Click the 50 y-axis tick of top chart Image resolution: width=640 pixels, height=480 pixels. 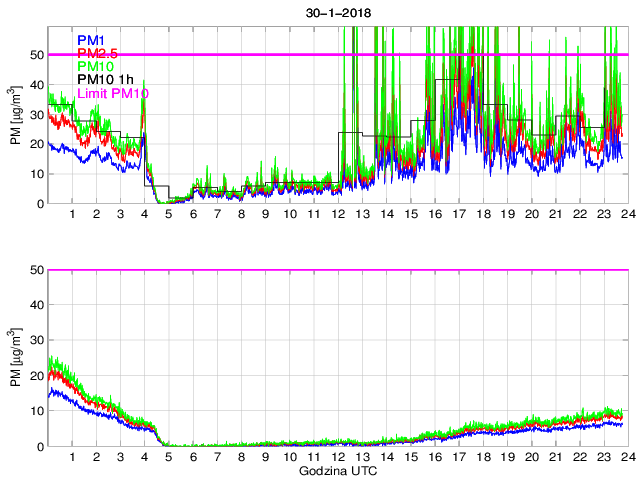click(36, 55)
